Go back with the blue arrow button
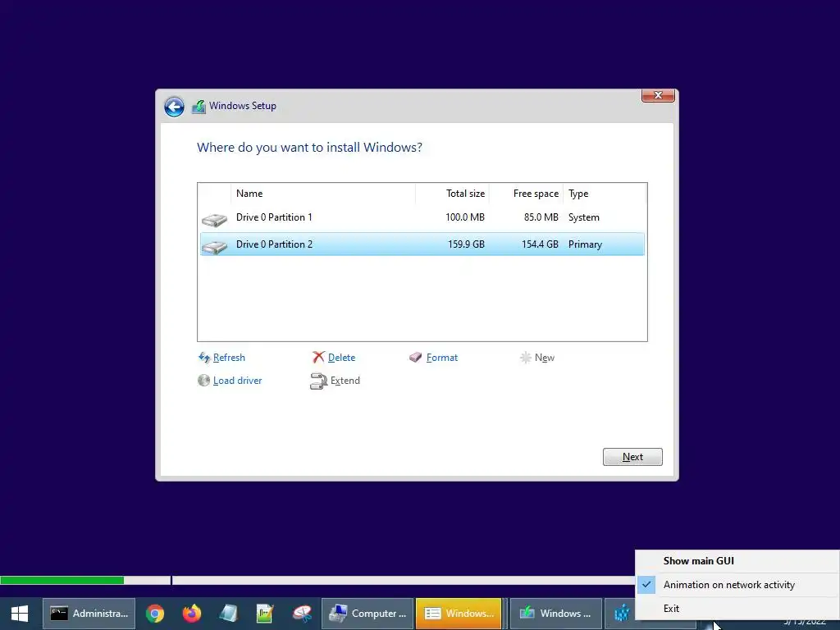The image size is (840, 630). (x=174, y=107)
